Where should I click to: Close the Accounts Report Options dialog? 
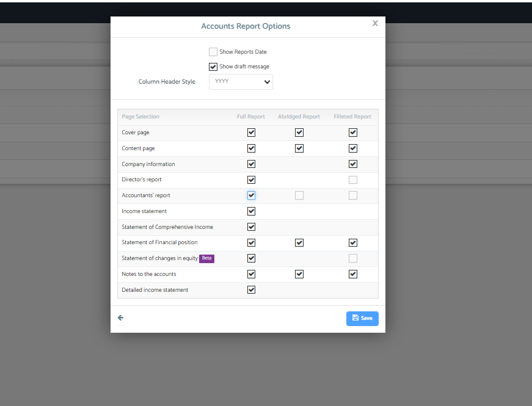375,23
